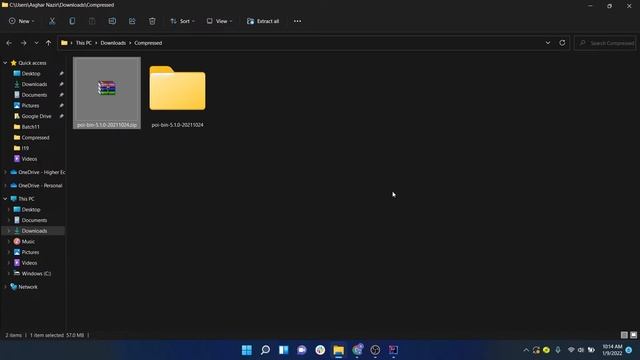Open taskbar Search
The height and width of the screenshot is (360, 640).
[265, 350]
